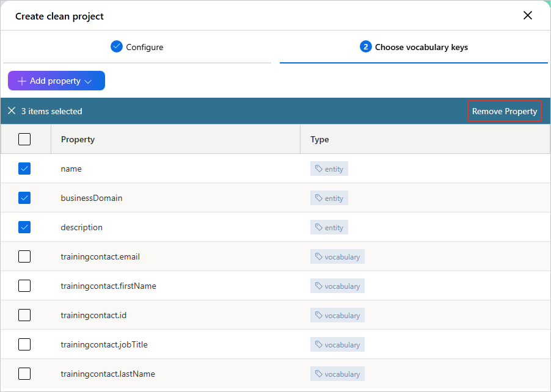Viewport: 551px width, 392px height.
Task: Close the Create clean project dialog
Action: 527,15
